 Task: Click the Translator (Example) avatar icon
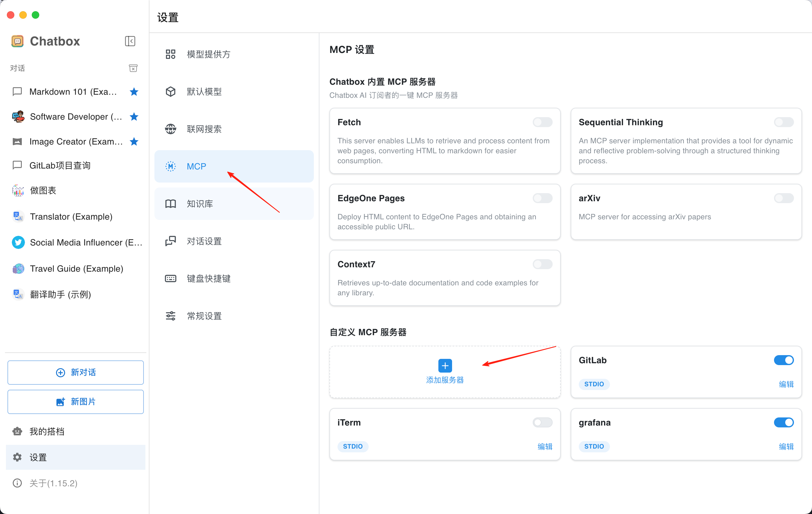pyautogui.click(x=18, y=216)
